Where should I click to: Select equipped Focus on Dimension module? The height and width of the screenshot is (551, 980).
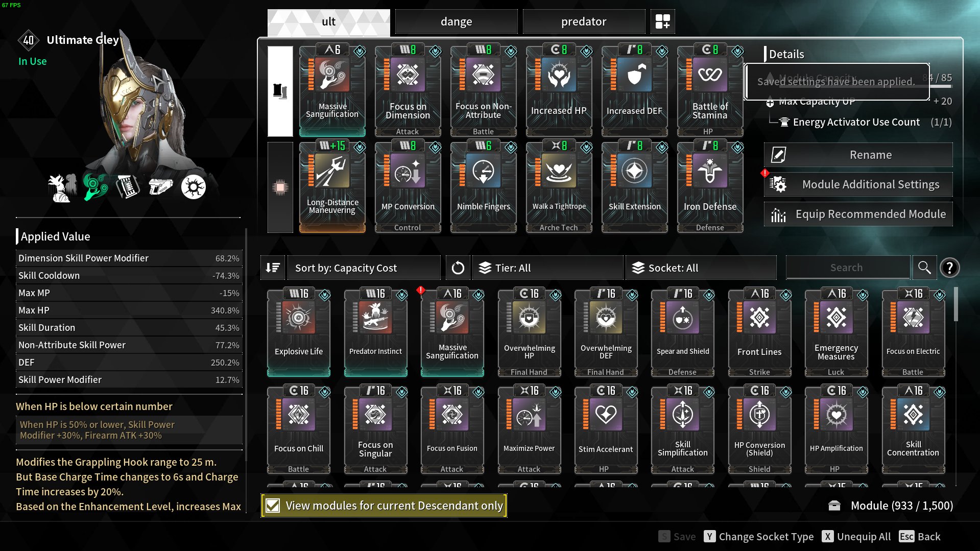coord(408,90)
